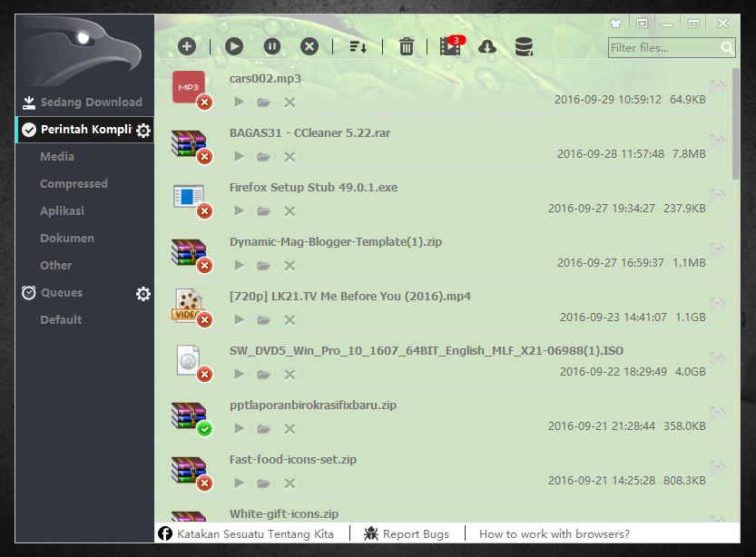
Task: Click the play icon under cars002.mp3
Action: click(239, 102)
